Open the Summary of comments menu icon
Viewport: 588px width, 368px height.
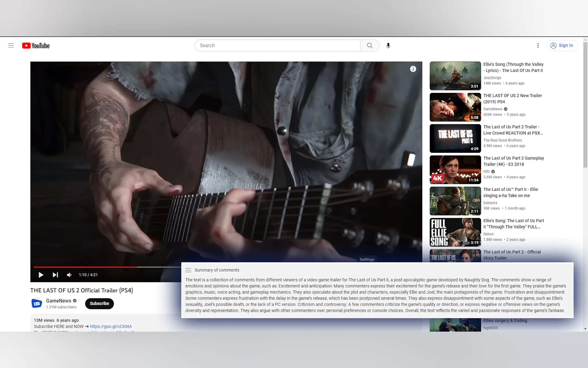tap(188, 270)
